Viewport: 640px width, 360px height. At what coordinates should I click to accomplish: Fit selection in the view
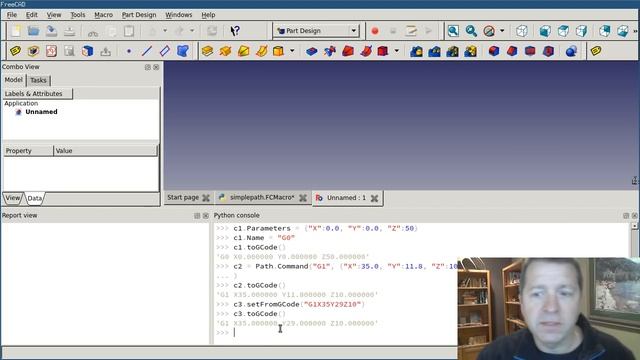(471, 31)
